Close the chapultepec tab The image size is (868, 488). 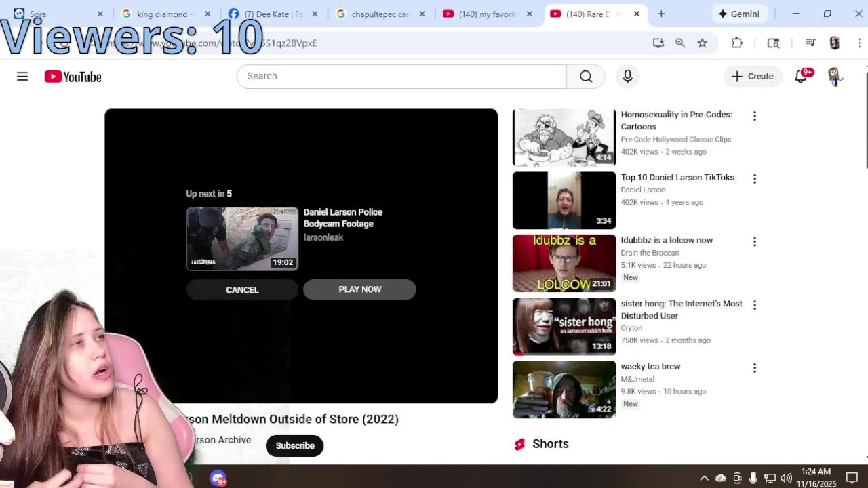[422, 14]
